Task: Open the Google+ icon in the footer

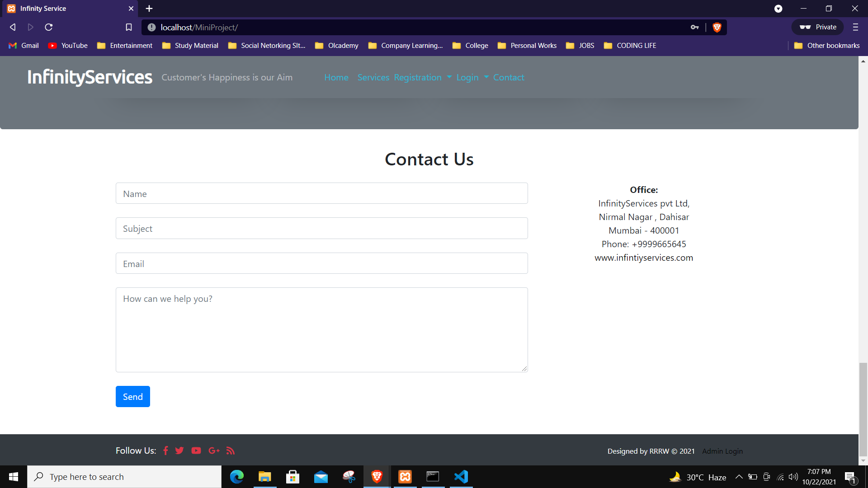Action: 213,450
